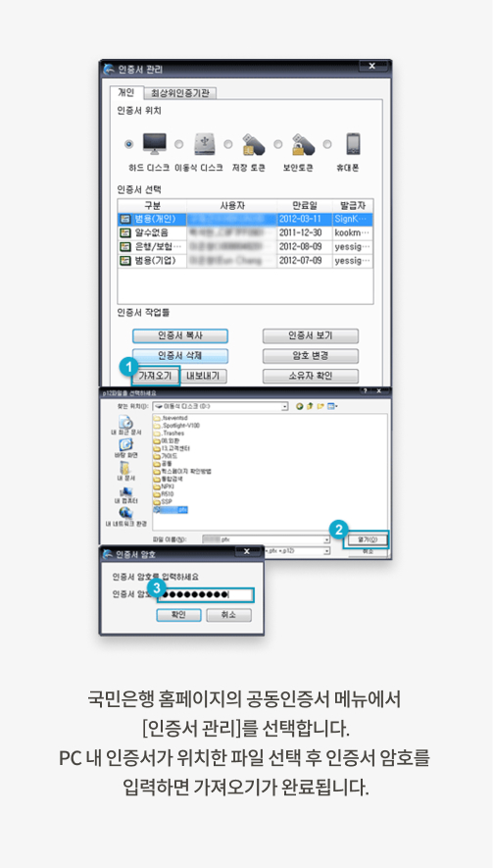Open 내 문서 in places bar

point(125,472)
